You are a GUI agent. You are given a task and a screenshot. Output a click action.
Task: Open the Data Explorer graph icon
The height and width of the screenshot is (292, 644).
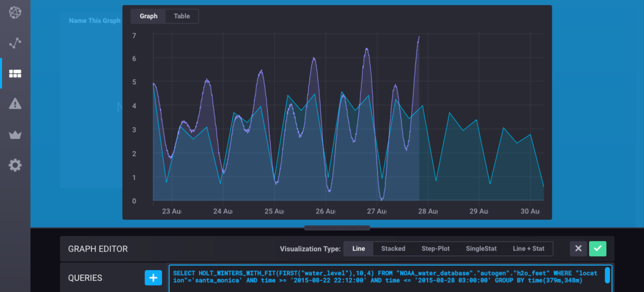coord(15,43)
